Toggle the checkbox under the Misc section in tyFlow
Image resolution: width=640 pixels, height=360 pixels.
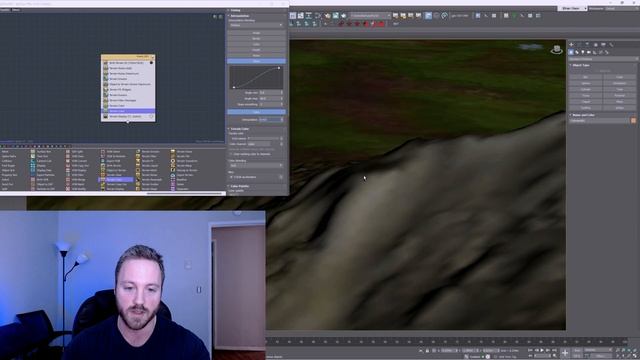click(231, 177)
